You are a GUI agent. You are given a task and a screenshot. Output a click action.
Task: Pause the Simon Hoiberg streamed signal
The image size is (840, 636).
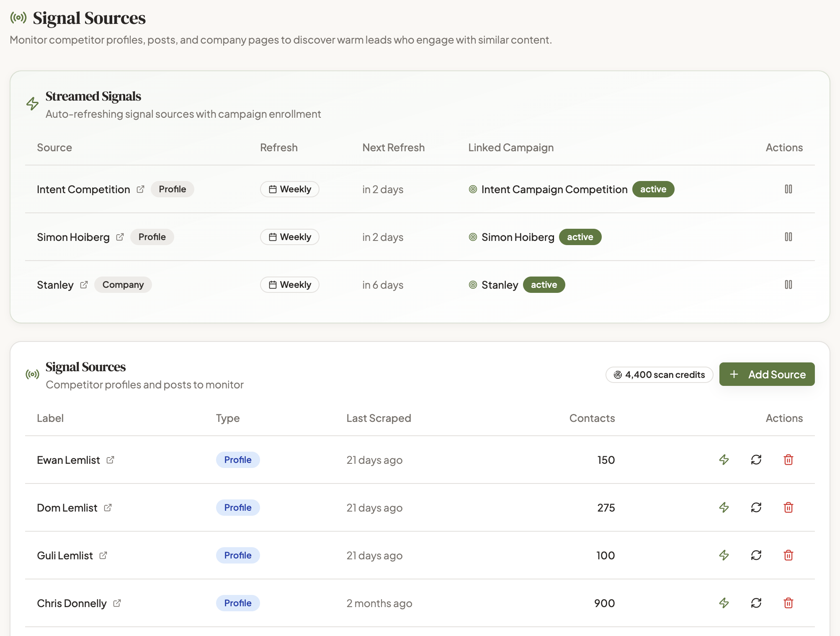pos(788,237)
